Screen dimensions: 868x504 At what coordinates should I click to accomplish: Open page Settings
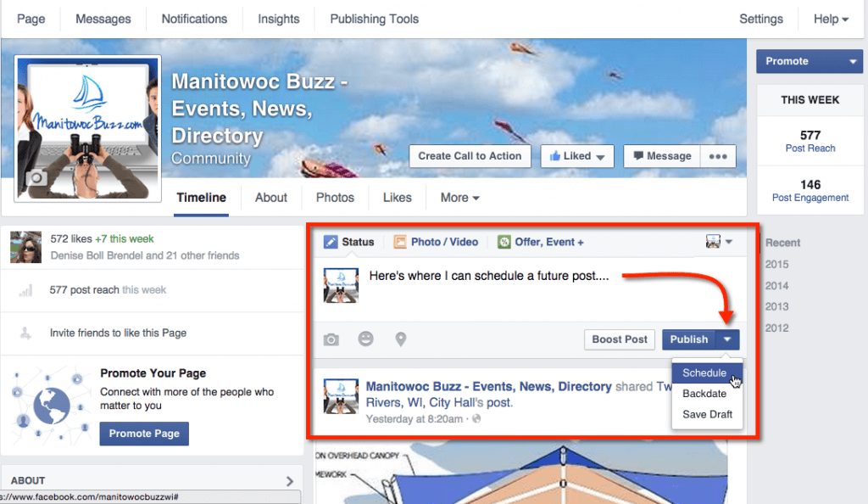761,19
